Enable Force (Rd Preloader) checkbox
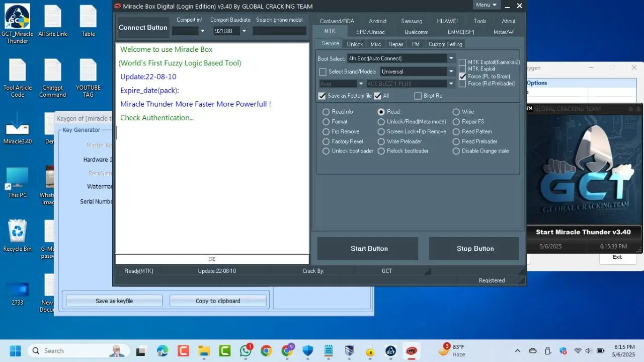The height and width of the screenshot is (362, 644). click(x=462, y=84)
